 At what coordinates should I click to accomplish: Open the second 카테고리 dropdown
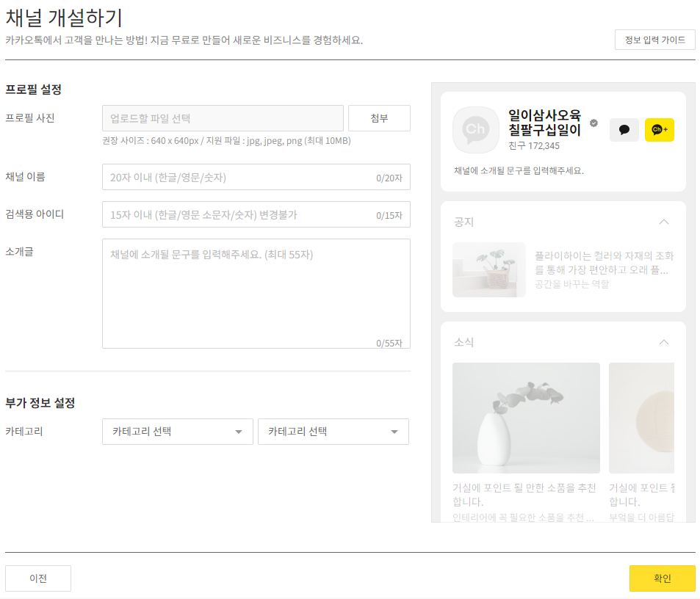point(333,432)
